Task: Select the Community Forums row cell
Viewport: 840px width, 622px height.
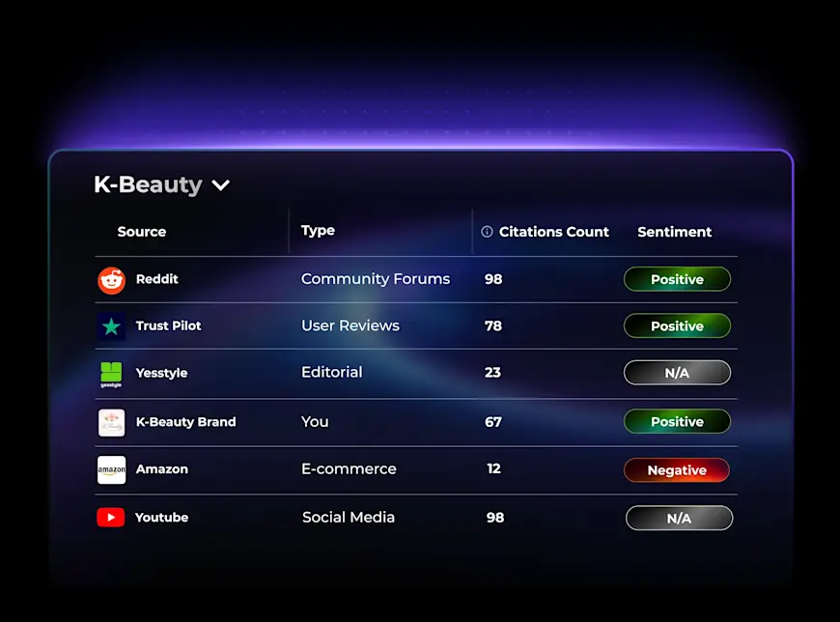Action: click(x=376, y=279)
